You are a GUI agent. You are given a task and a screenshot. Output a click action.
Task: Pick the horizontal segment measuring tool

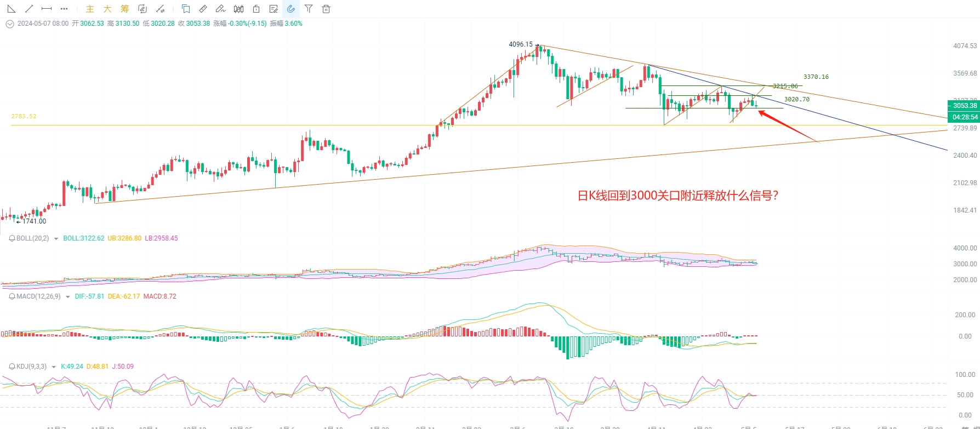[x=47, y=9]
